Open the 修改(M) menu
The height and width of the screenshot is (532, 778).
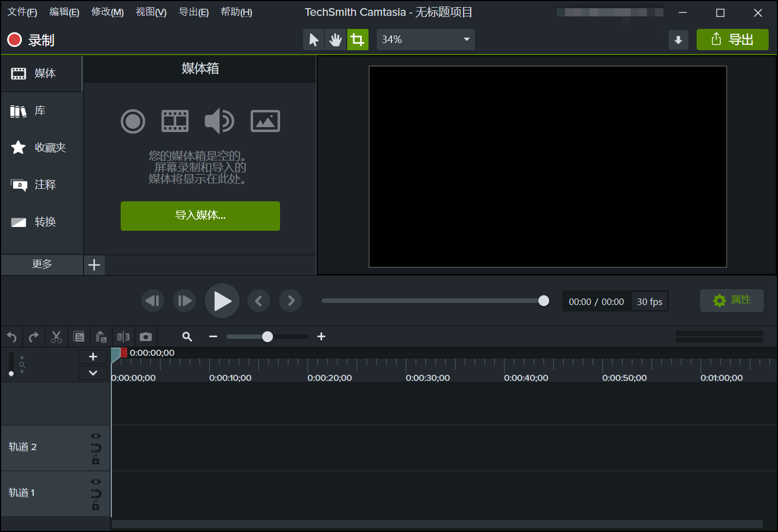107,12
